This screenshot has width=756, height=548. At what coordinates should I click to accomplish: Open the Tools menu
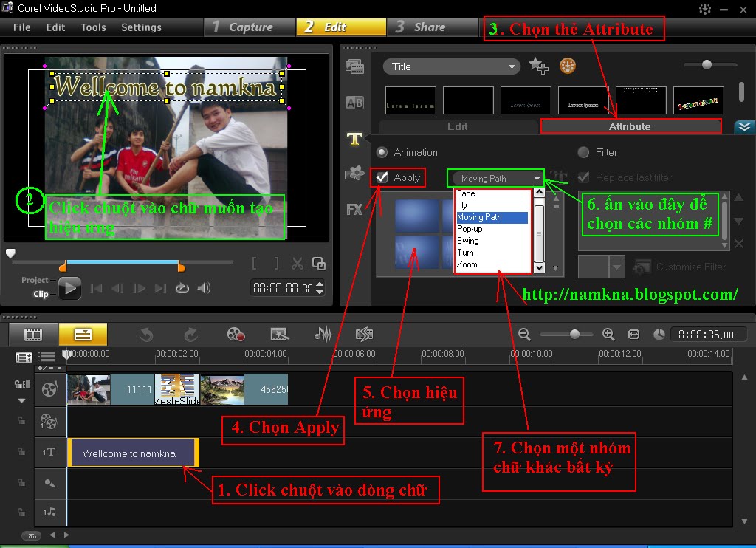[93, 27]
